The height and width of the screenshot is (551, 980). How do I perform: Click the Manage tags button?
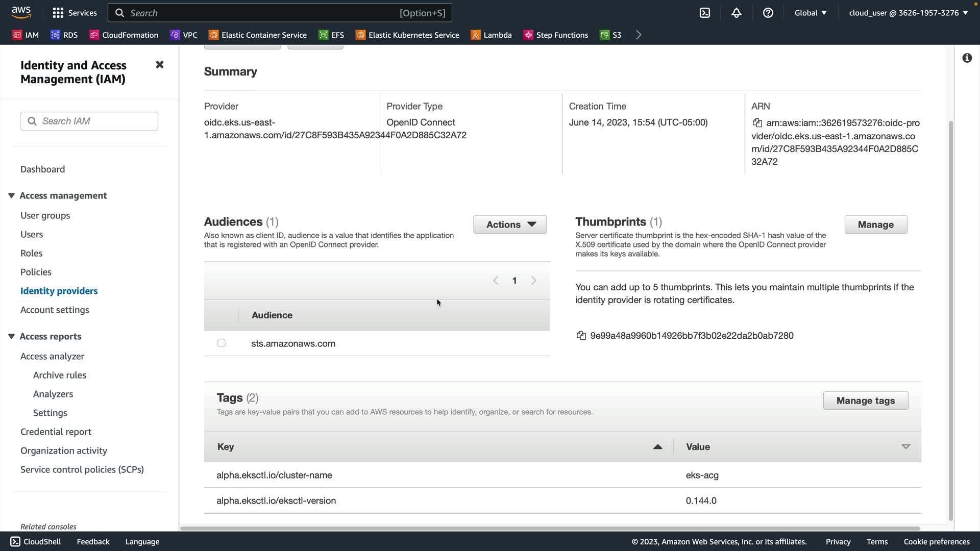coord(865,400)
